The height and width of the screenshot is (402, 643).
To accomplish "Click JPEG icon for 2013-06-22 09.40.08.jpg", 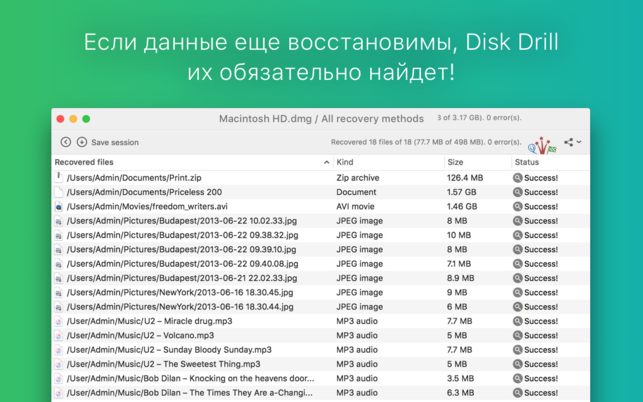I will 59,264.
